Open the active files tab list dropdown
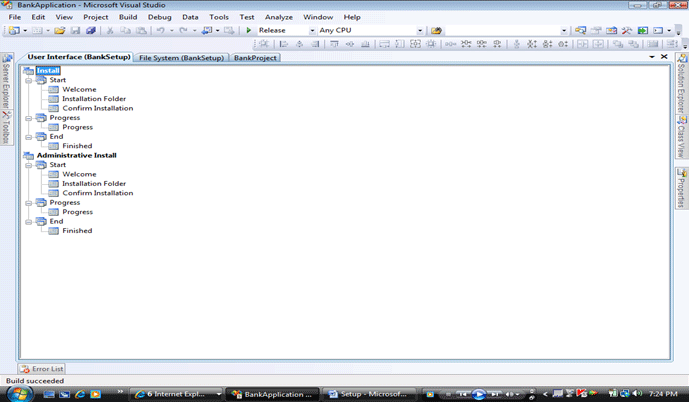The image size is (689, 402). pos(652,57)
